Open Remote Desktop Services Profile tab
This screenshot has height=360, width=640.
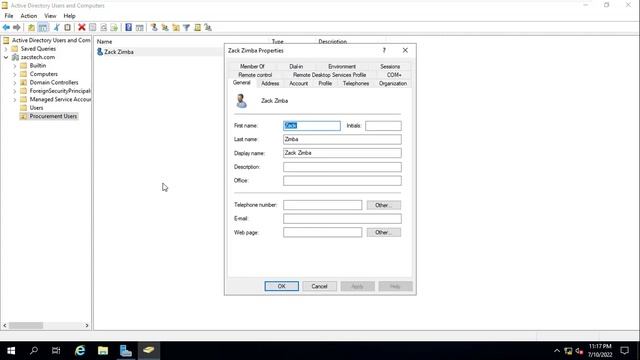click(x=329, y=75)
